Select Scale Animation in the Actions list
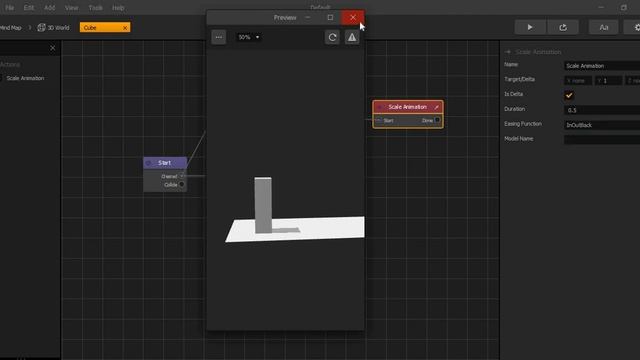Image resolution: width=640 pixels, height=360 pixels. 25,78
